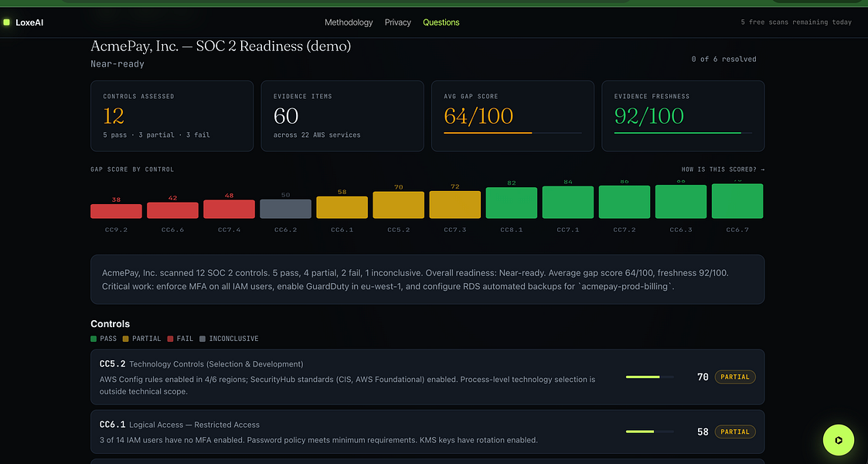The image size is (868, 464).
Task: Click '5 pass · 3 partial · 3 fail'
Action: pos(156,135)
